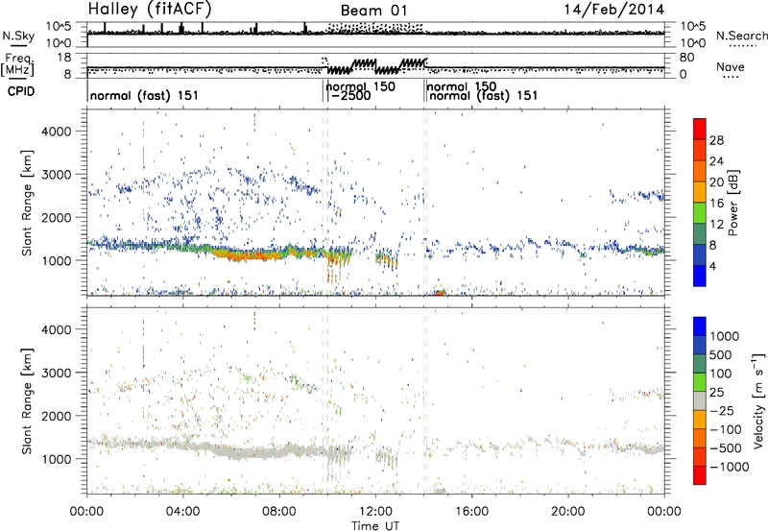Click the 'Time UT' axis title
The height and width of the screenshot is (532, 768).
[x=375, y=526]
